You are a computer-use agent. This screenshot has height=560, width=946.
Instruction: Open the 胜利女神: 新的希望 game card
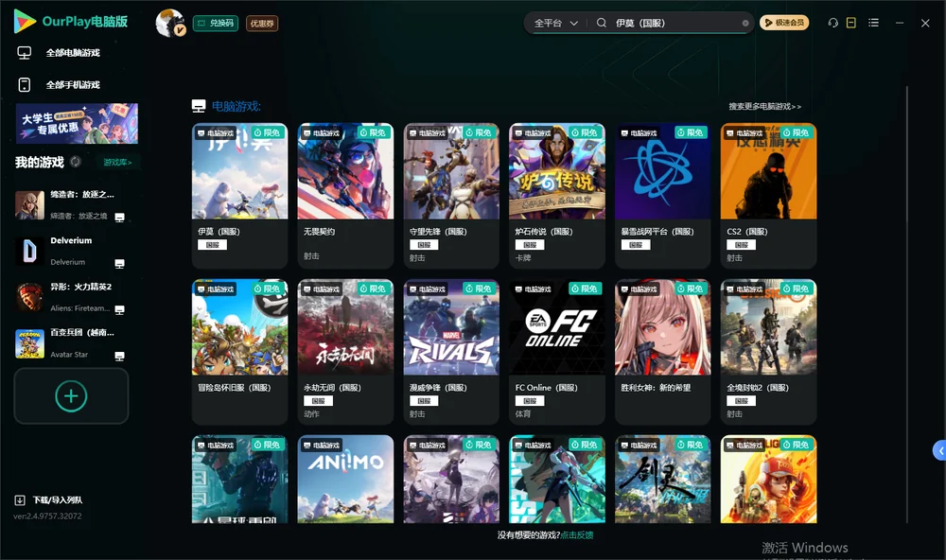click(x=663, y=352)
